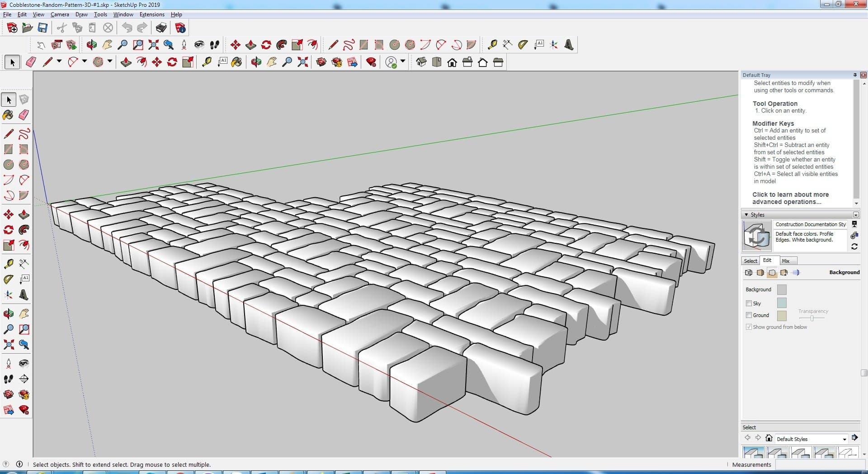Toggle Show ground from below checkbox
This screenshot has width=868, height=474.
point(749,327)
